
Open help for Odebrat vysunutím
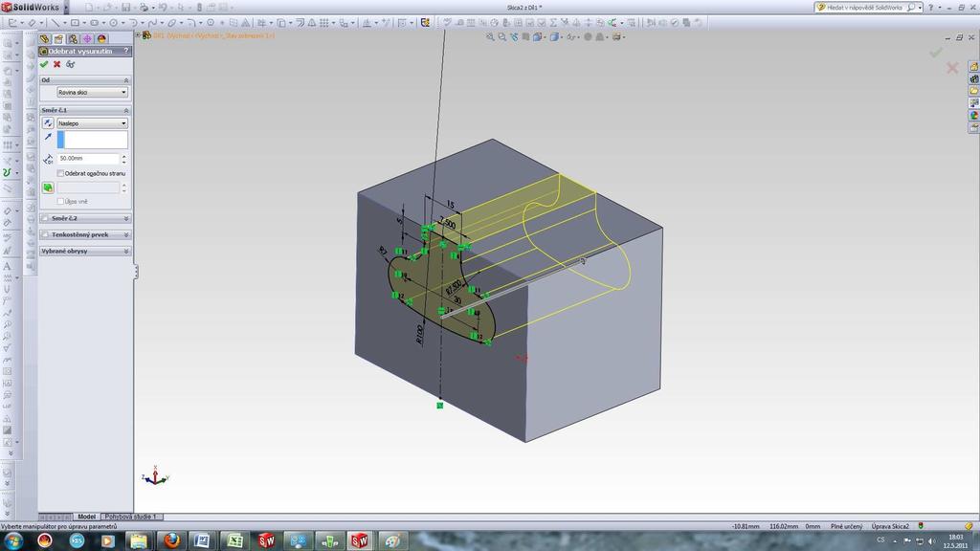(125, 51)
